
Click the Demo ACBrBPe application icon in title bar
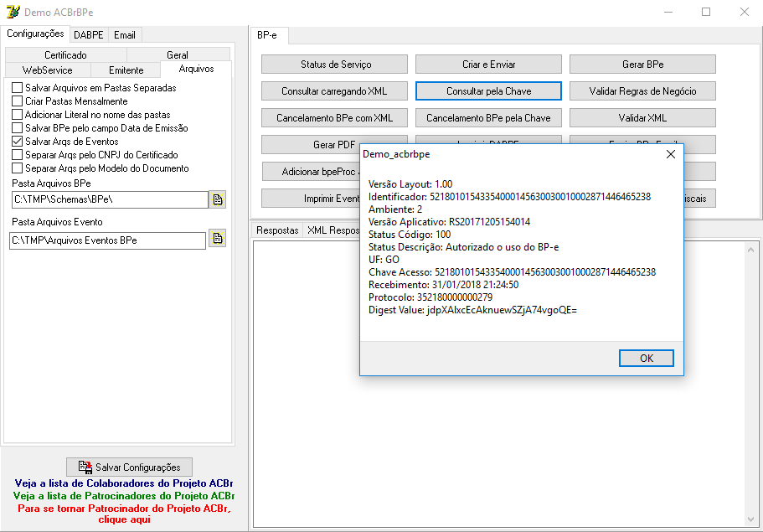13,12
